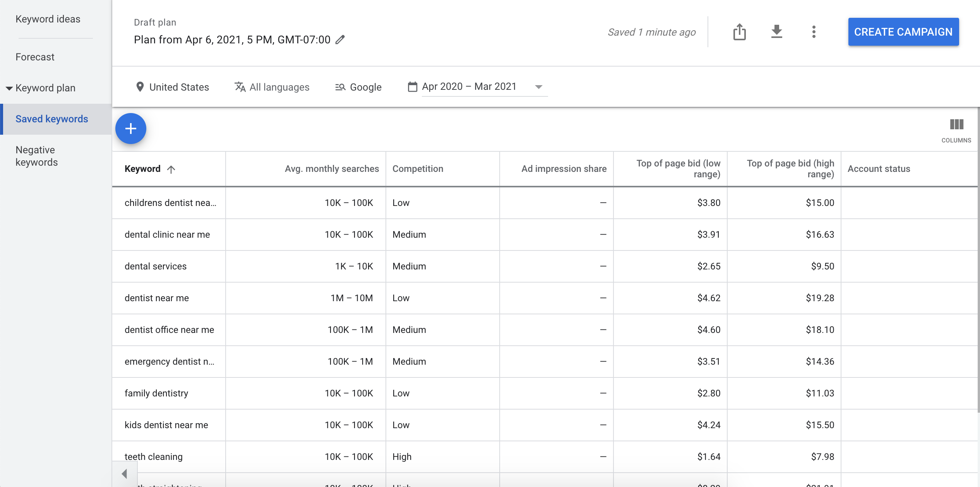Click the blue plus add keywords button
980x487 pixels.
coord(131,129)
